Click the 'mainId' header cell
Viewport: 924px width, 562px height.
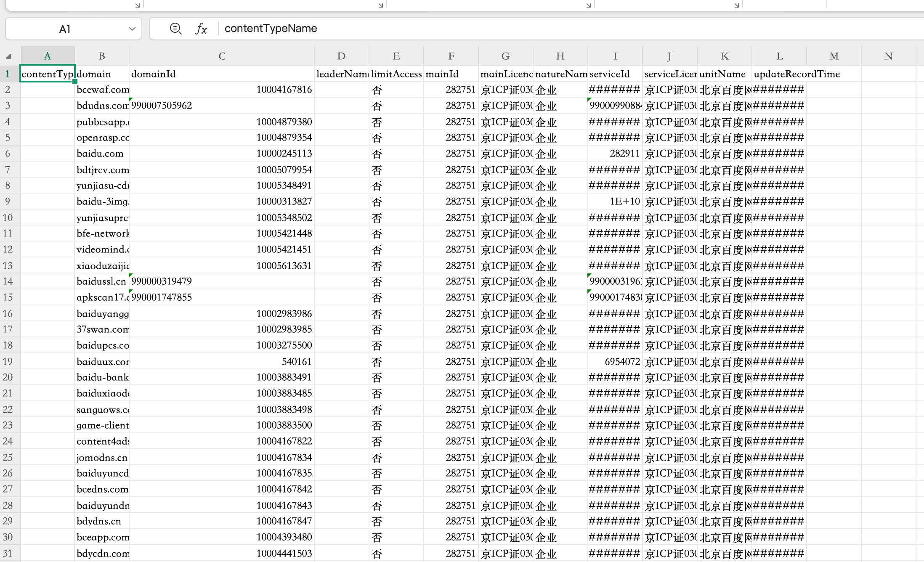[x=451, y=74]
